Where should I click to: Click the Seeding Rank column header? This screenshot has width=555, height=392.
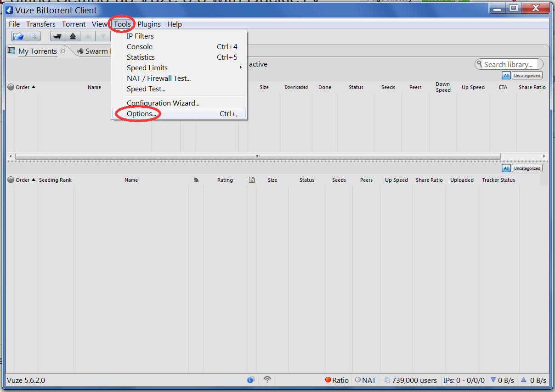[55, 180]
